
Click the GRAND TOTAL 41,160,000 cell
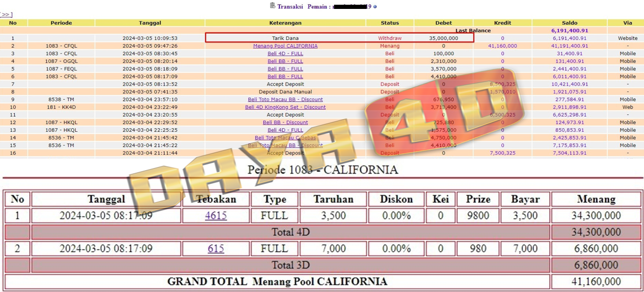coord(596,281)
